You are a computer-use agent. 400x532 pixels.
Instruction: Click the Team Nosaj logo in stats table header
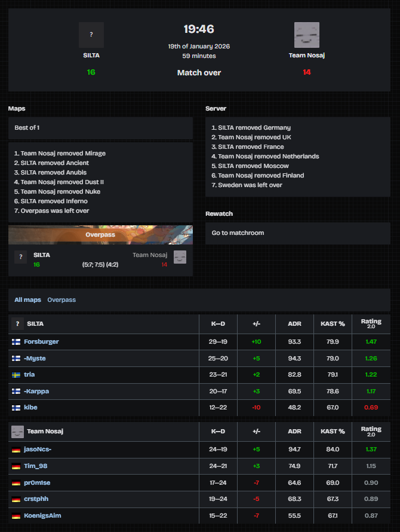coord(18,432)
